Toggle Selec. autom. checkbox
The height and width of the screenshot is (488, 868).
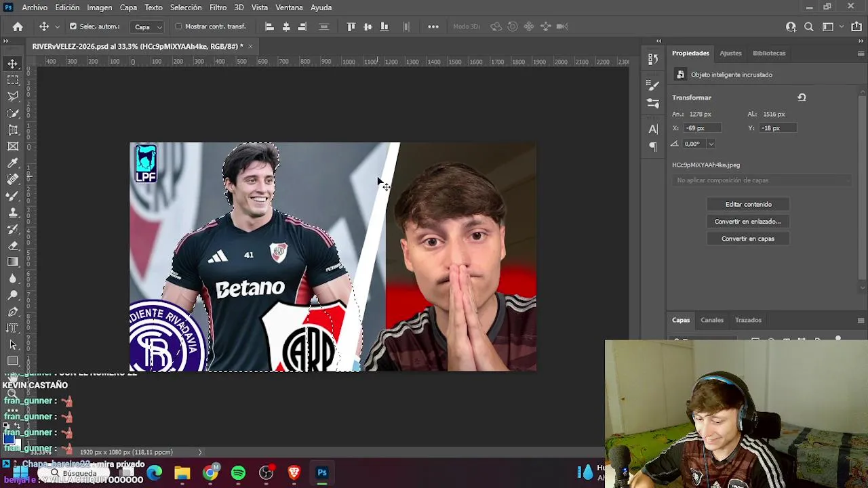73,26
